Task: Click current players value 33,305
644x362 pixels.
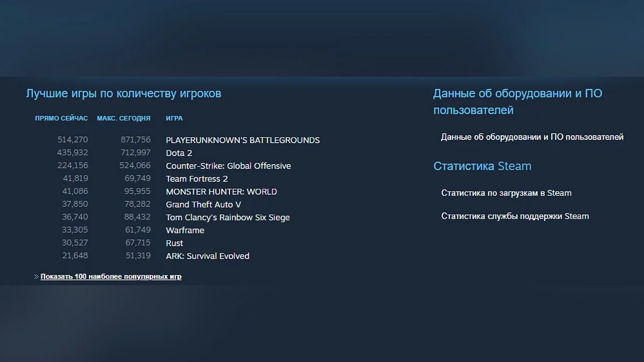Action: (x=75, y=230)
